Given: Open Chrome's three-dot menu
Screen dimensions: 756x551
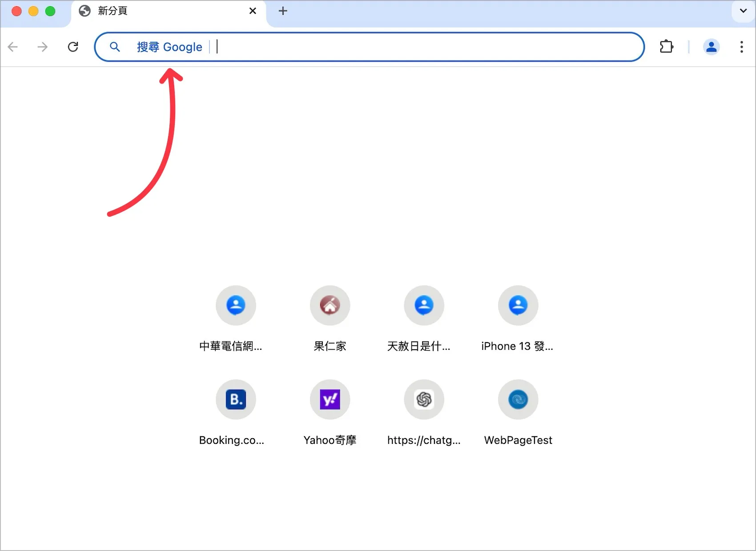Looking at the screenshot, I should (741, 47).
